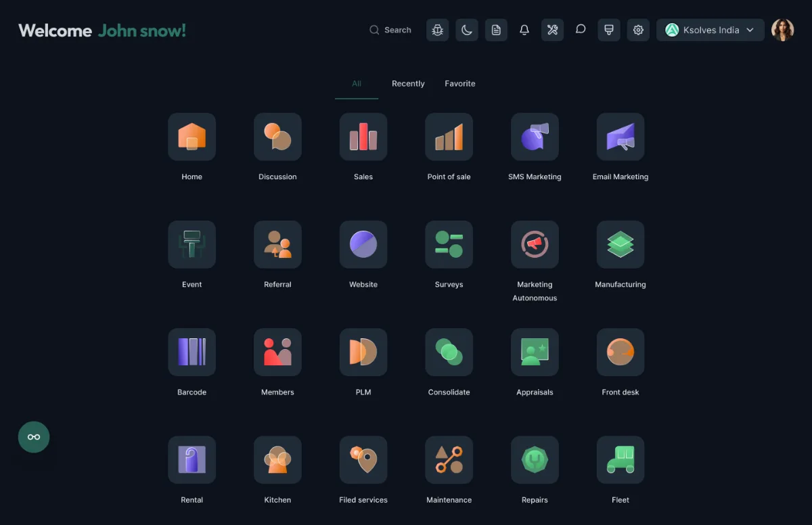The image size is (812, 525).
Task: Open the Event app icon
Action: pyautogui.click(x=191, y=244)
